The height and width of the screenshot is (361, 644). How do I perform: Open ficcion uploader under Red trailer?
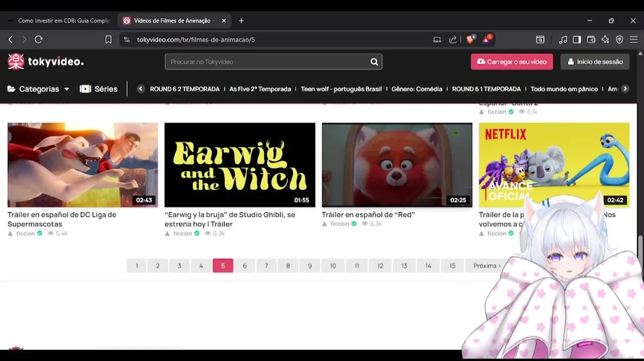click(340, 224)
